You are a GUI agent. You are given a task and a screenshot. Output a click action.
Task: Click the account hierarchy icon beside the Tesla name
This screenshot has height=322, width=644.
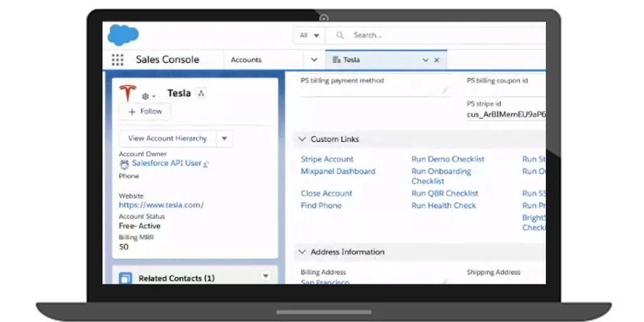point(201,93)
